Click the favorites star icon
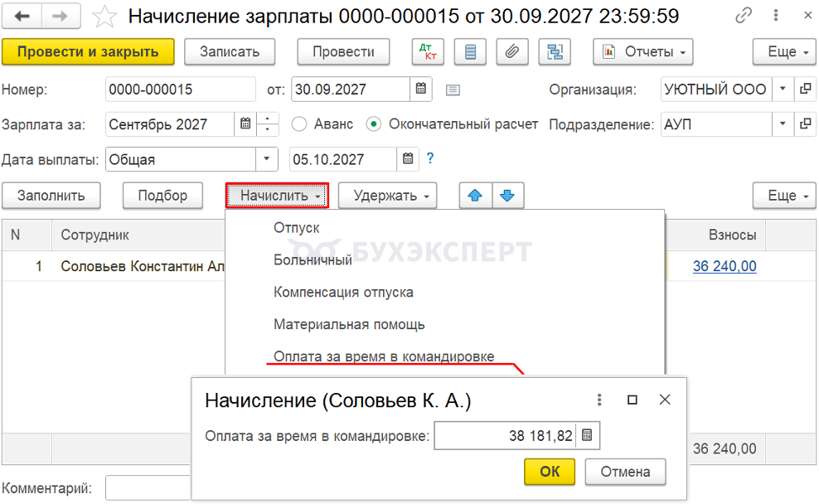This screenshot has height=504, width=819. 104,17
